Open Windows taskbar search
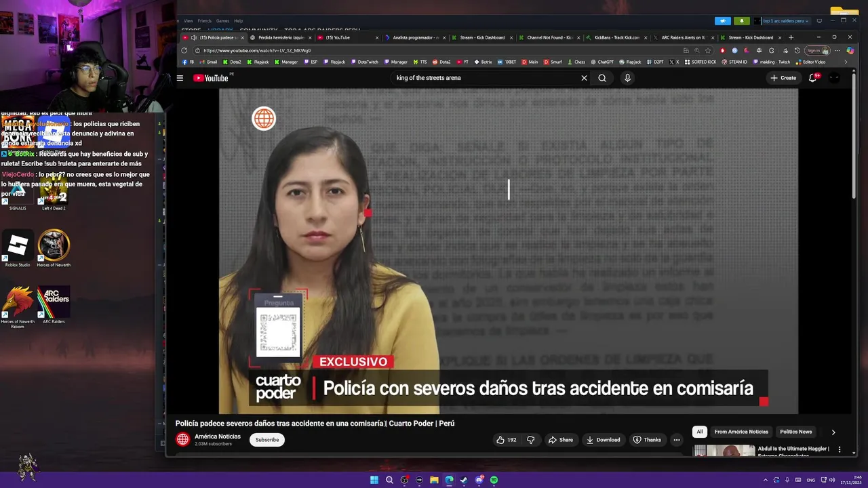868x488 pixels. coord(389,480)
